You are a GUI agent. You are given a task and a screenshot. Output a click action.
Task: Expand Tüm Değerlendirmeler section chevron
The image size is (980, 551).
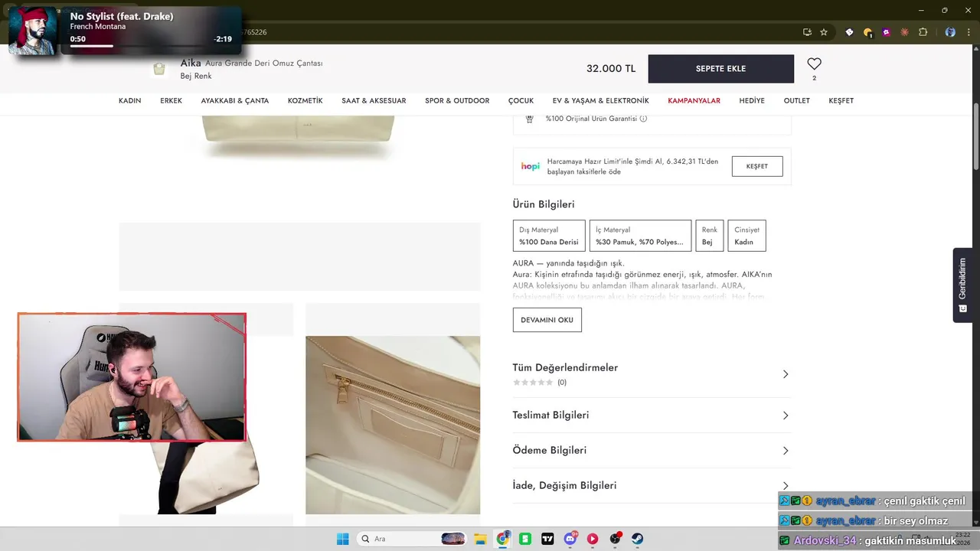(786, 374)
